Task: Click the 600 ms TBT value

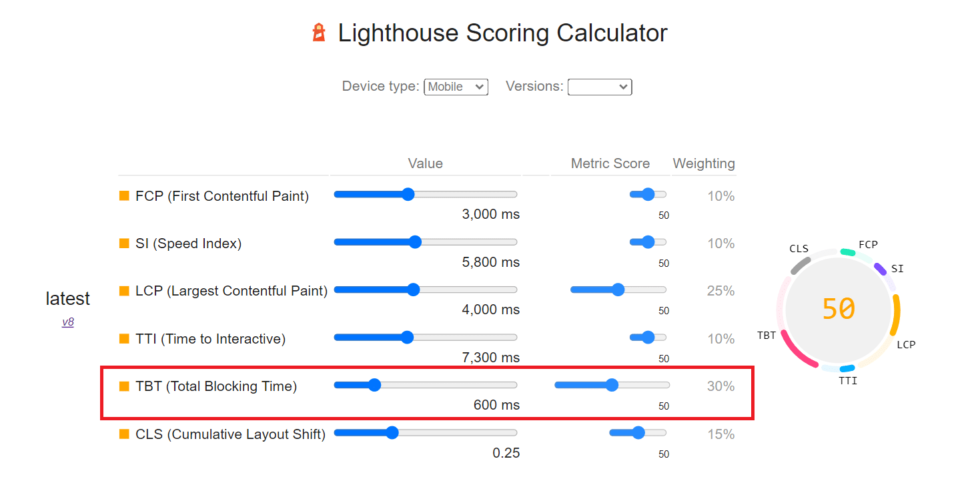Action: click(496, 406)
